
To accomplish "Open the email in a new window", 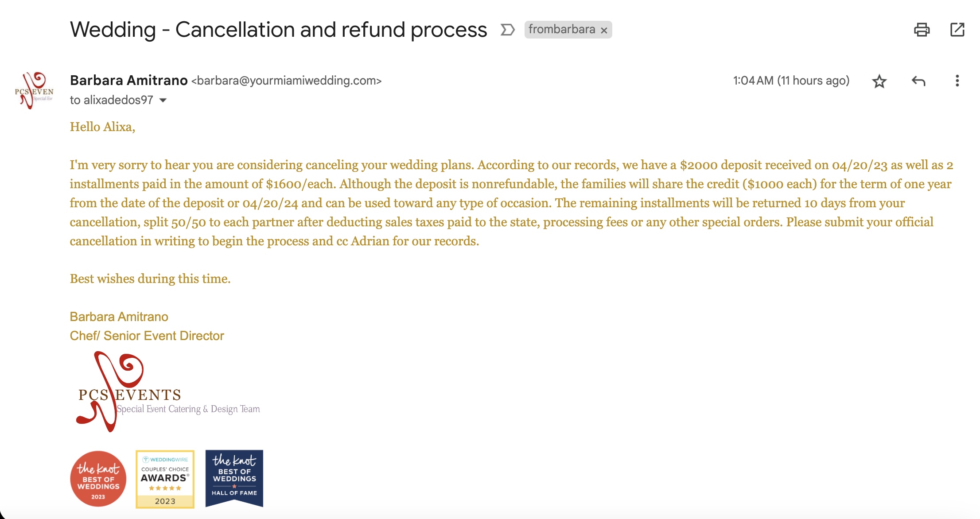I will [957, 30].
